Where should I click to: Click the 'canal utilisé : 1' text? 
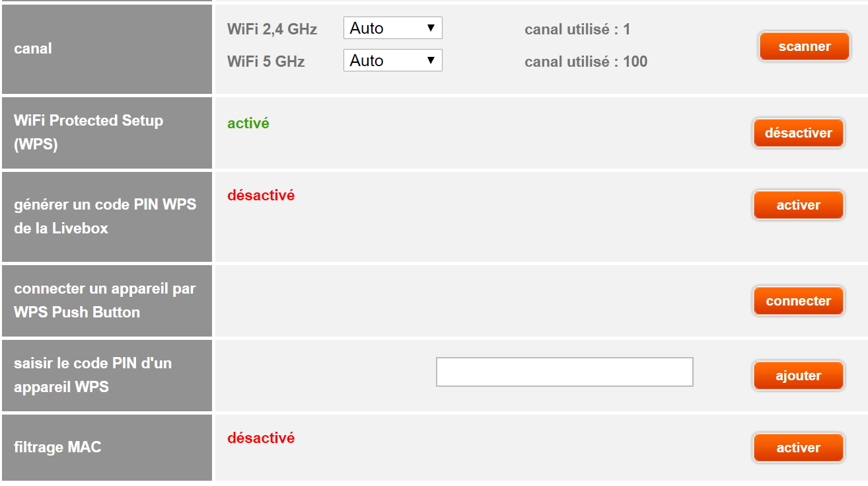[x=577, y=30]
